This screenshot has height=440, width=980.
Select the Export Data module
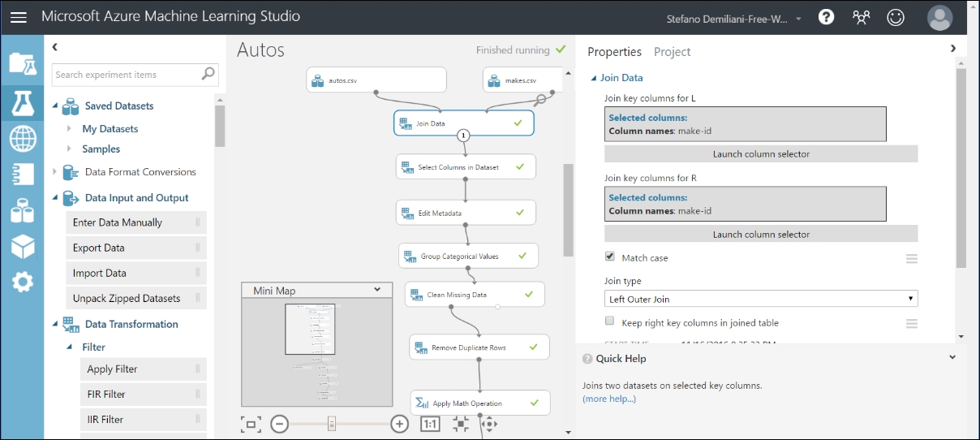click(x=135, y=248)
